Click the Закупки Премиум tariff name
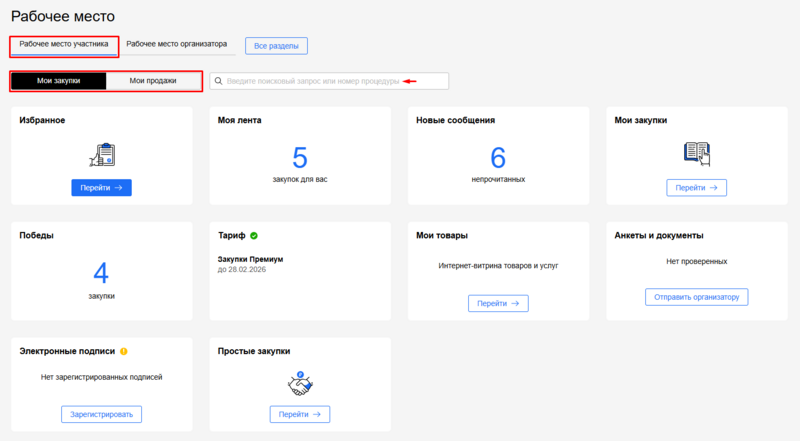Screen dimensions: 800x441 (x=251, y=259)
